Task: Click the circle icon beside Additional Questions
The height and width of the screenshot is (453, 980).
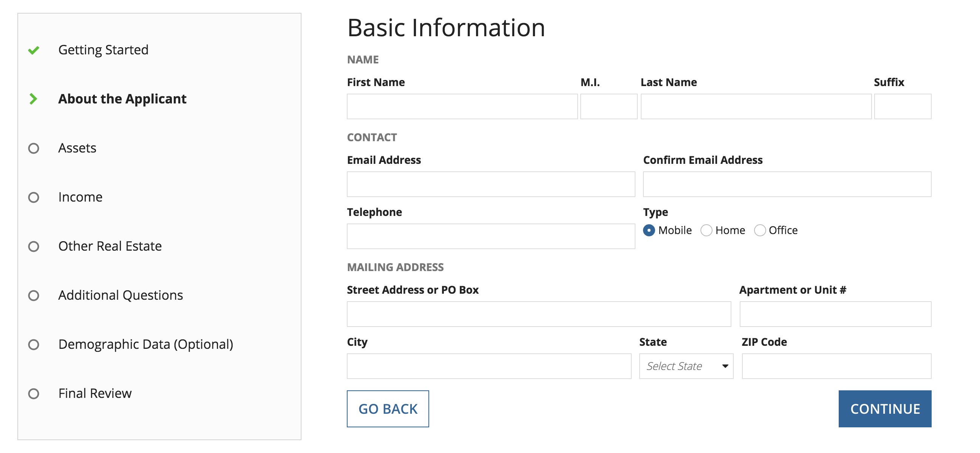Action: click(x=34, y=295)
